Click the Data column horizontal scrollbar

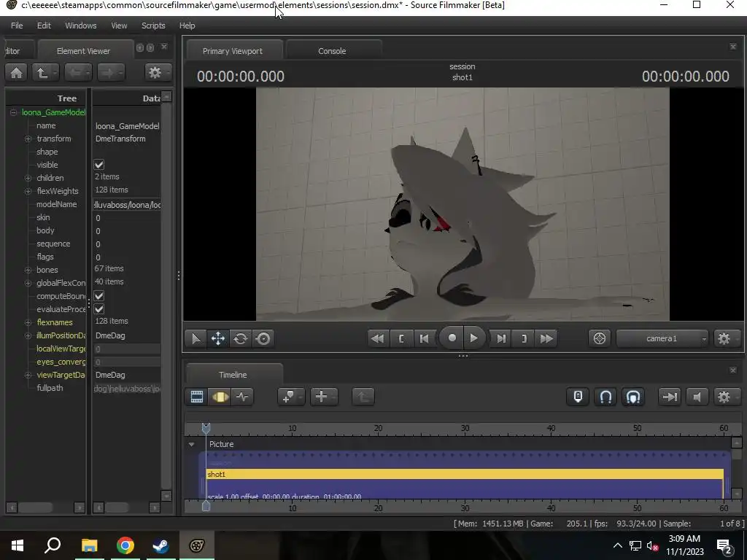tap(127, 507)
